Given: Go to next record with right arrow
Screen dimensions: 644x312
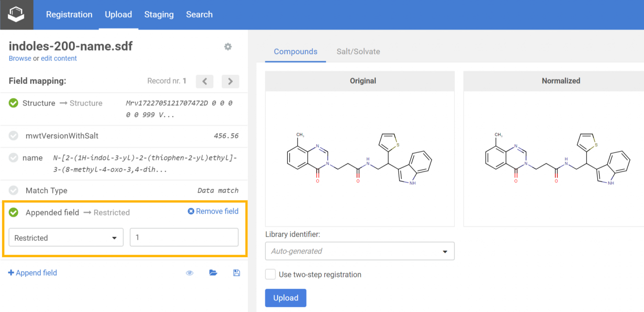Looking at the screenshot, I should point(230,81).
